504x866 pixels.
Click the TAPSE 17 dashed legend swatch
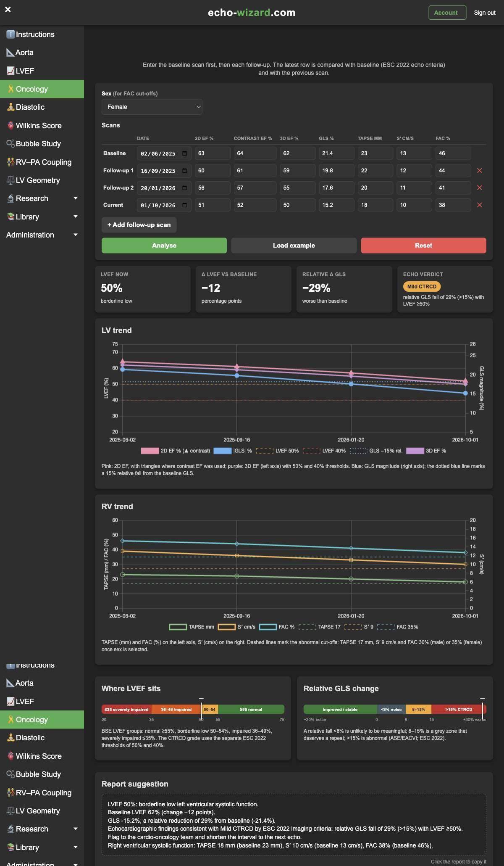click(307, 627)
